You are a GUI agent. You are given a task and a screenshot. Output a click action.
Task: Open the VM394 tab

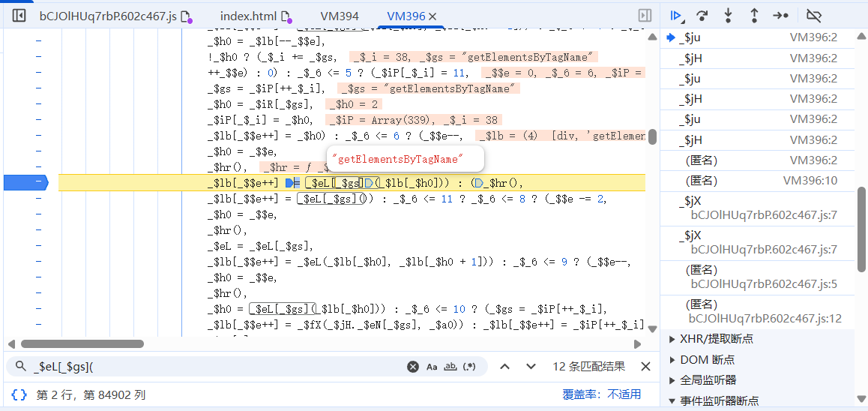point(339,16)
